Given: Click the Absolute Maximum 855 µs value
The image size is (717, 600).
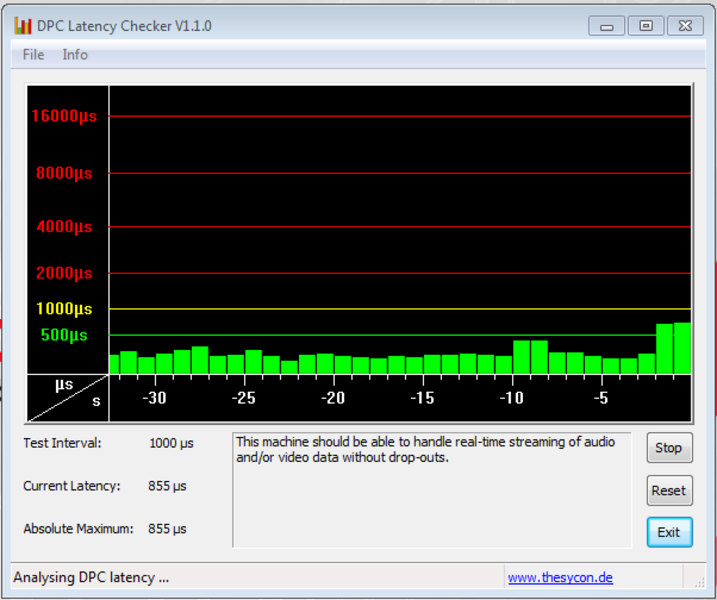Looking at the screenshot, I should tap(167, 529).
